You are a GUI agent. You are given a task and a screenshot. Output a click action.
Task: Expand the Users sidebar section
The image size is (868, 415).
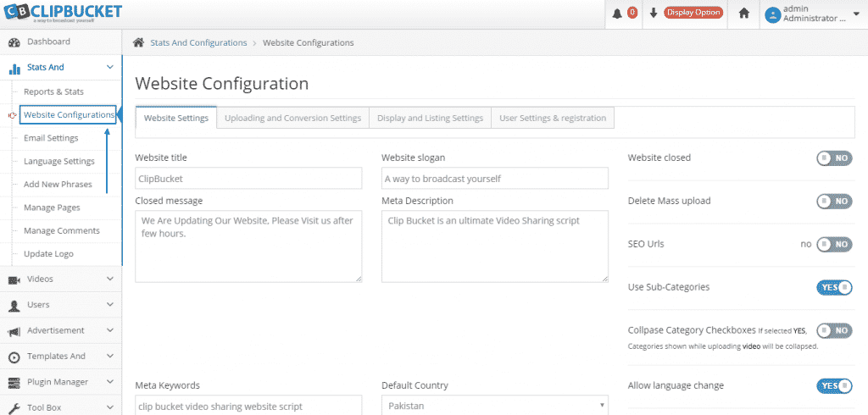109,305
